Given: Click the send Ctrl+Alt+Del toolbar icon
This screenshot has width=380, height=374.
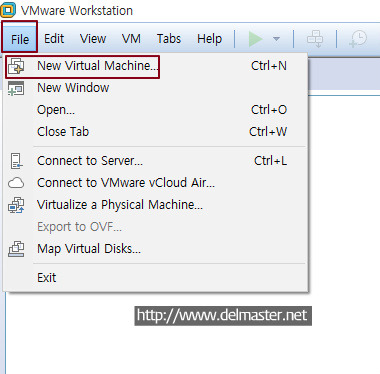Looking at the screenshot, I should click(x=315, y=39).
